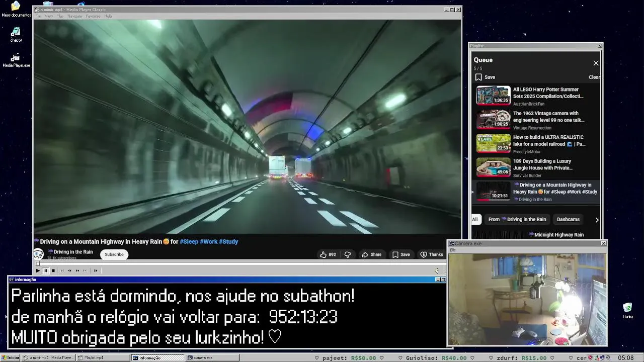Open the View menu in Media Player Classic
The width and height of the screenshot is (644, 362).
tap(49, 16)
